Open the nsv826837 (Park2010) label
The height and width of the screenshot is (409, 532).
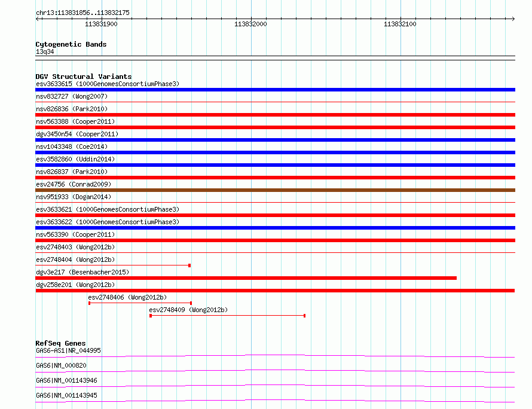point(72,172)
